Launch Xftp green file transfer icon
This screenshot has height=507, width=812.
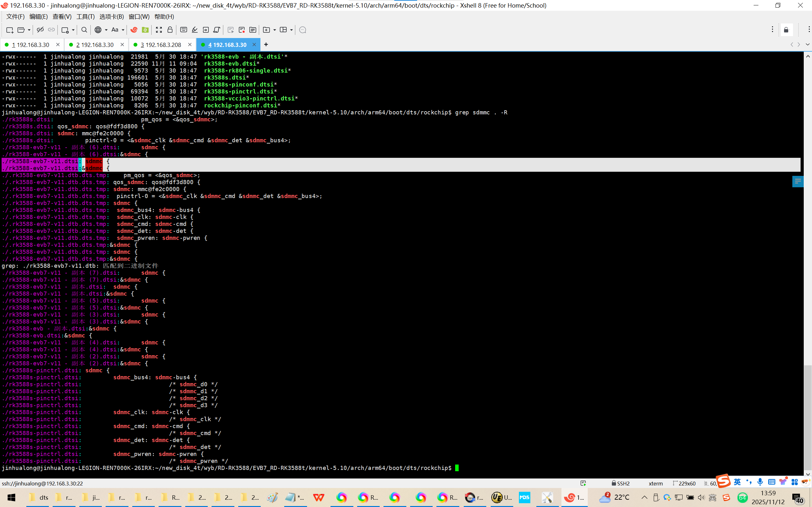(145, 30)
